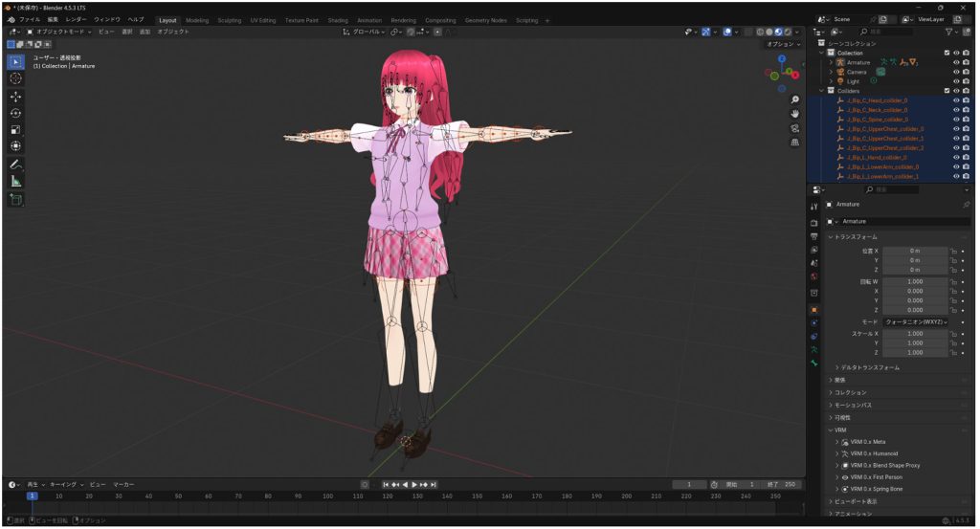Expand the Armature item in the outliner
Screen dimensions: 980x529
[x=831, y=62]
